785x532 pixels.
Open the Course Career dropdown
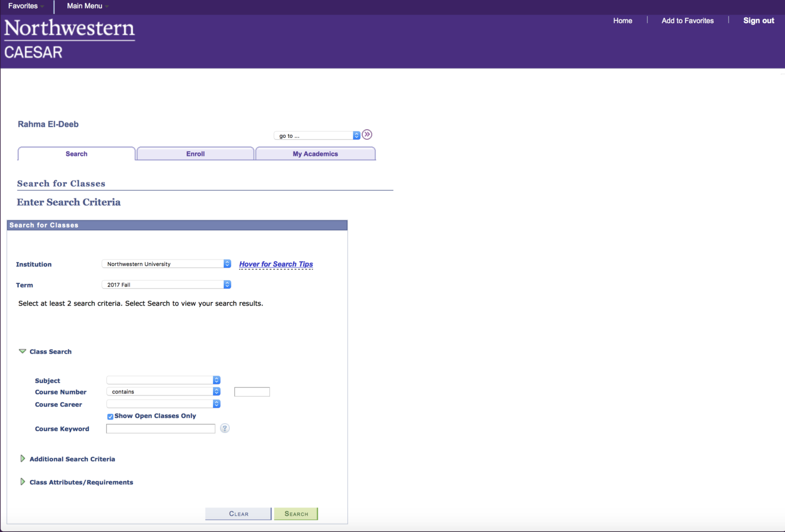click(163, 404)
